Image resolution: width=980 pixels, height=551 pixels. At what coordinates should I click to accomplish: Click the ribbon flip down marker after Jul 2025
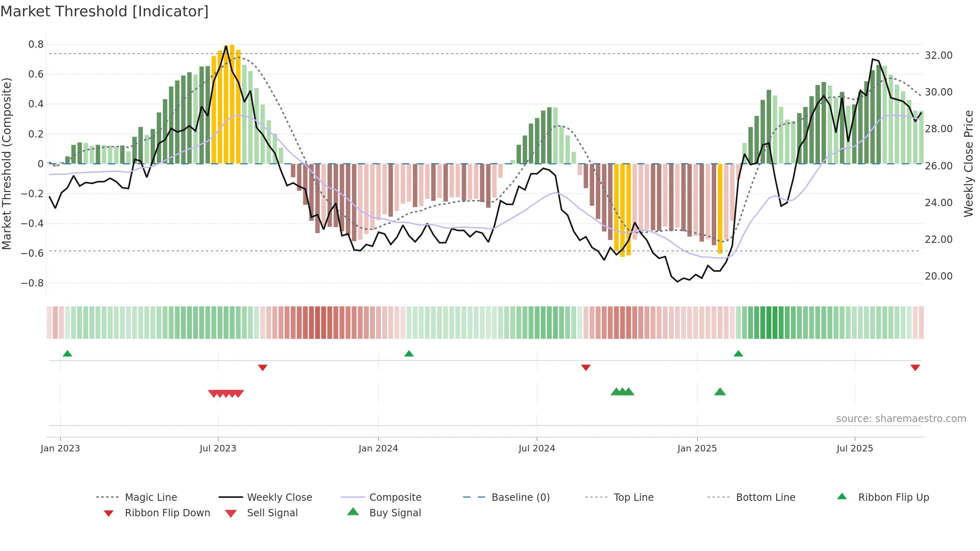[x=915, y=368]
